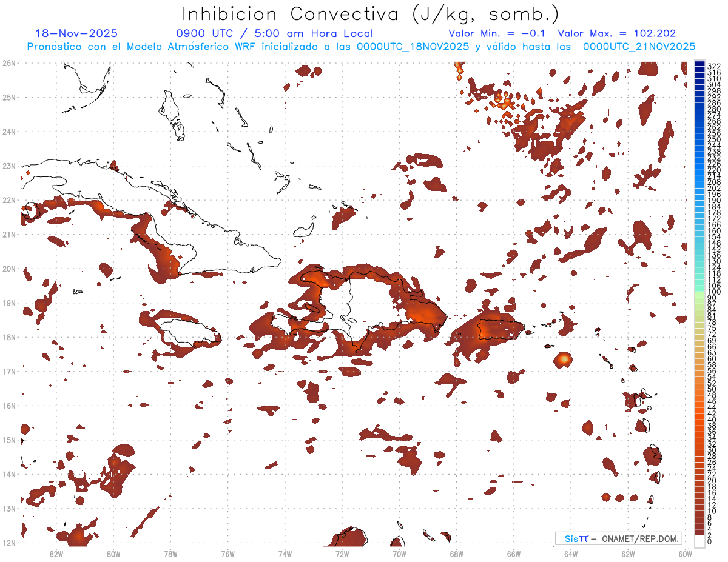728x562 pixels.
Task: Click the "Pronostico con el Modelo Atmosferico WRF" line
Action: (x=361, y=46)
